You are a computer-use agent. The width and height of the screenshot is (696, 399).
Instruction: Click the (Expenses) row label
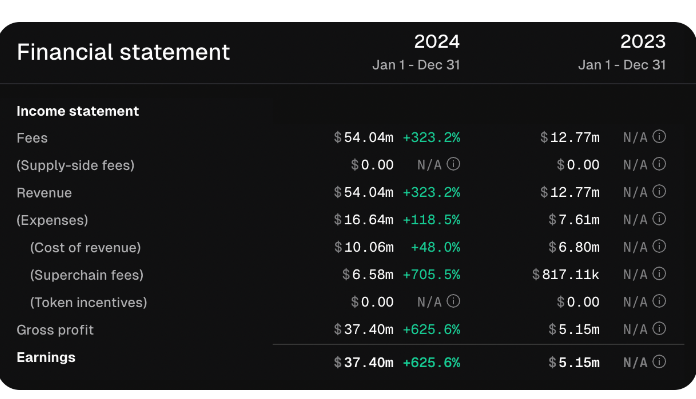click(52, 221)
